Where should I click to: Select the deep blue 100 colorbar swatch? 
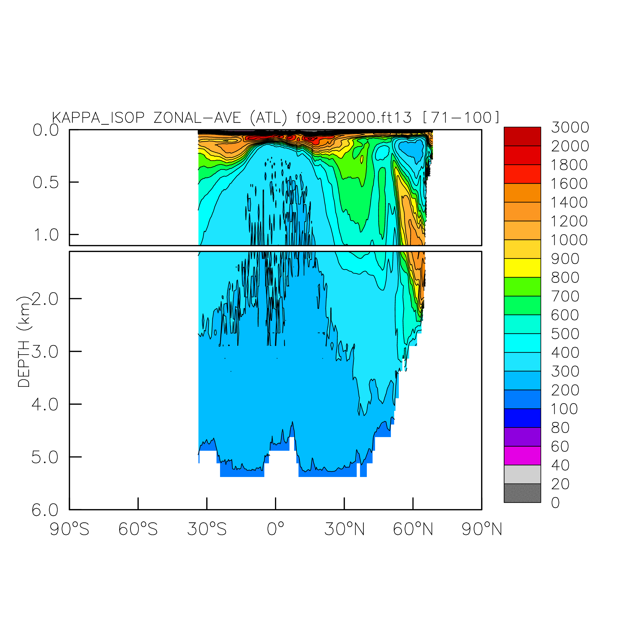click(x=522, y=418)
